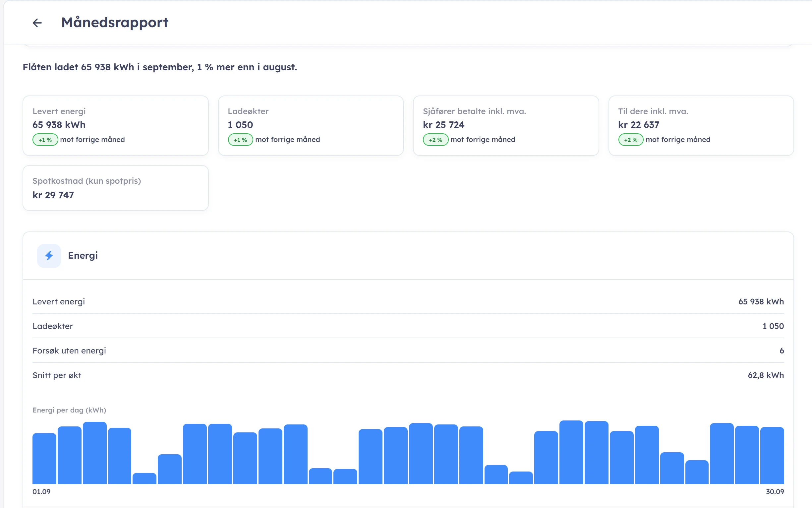Screen dimensions: 812x508
Task: Click the +1 % badge in Ladeøkter card
Action: (240, 140)
